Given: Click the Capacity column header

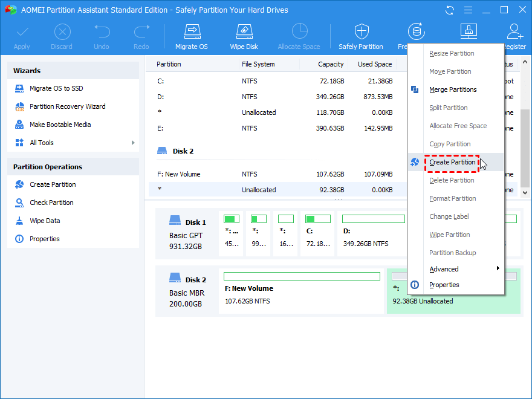Looking at the screenshot, I should pos(331,64).
